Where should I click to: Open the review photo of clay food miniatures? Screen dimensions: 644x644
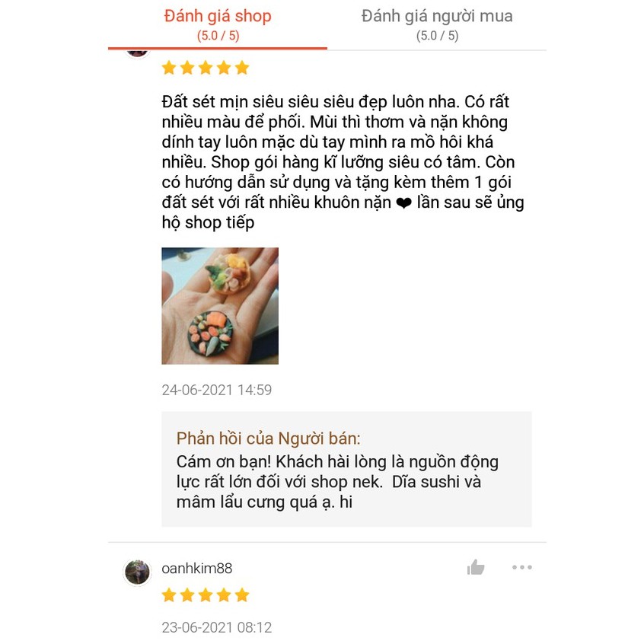(220, 306)
